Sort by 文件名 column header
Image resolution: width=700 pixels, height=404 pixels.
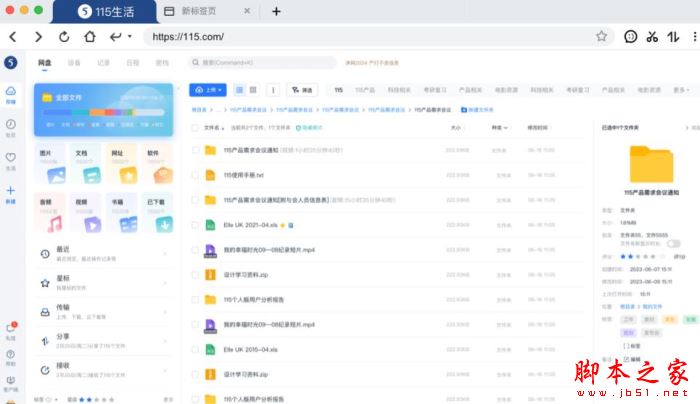tap(214, 128)
